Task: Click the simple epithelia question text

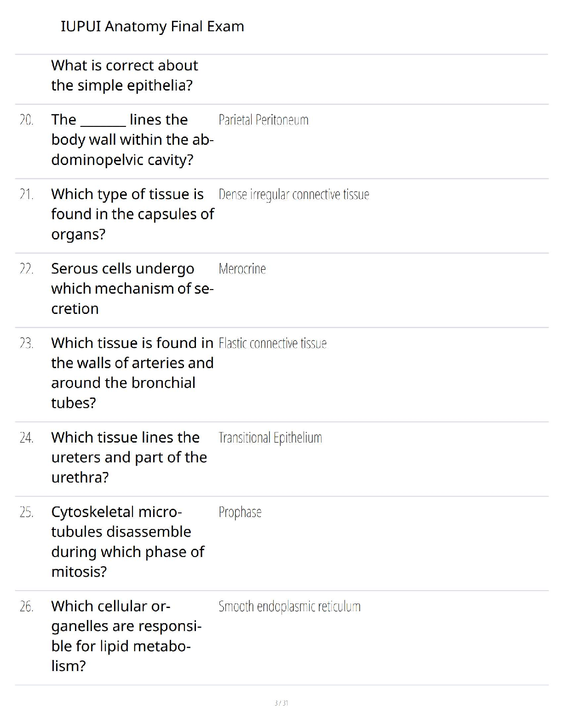Action: tap(124, 75)
